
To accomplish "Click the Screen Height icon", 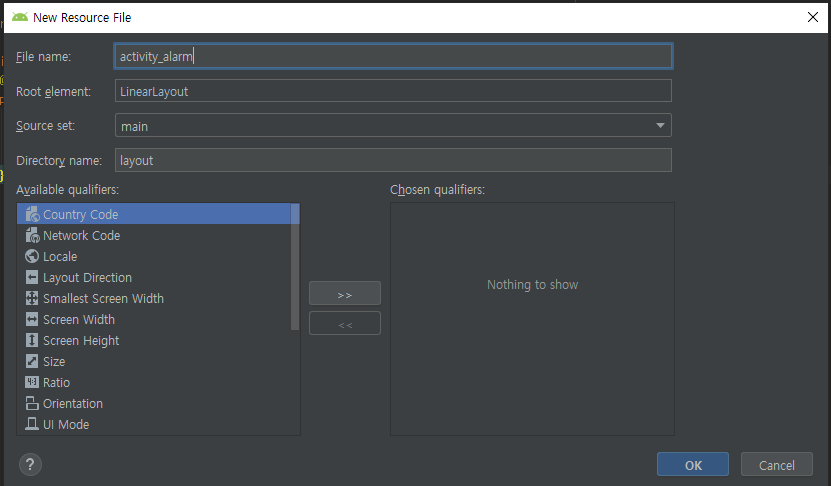I will point(32,340).
